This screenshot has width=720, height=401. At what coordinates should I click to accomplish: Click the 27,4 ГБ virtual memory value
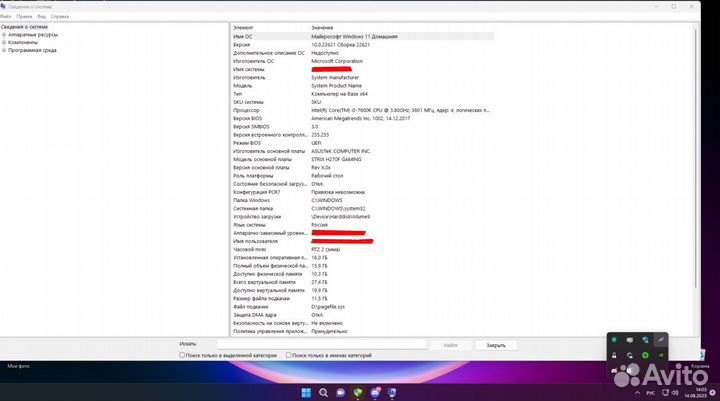click(320, 282)
